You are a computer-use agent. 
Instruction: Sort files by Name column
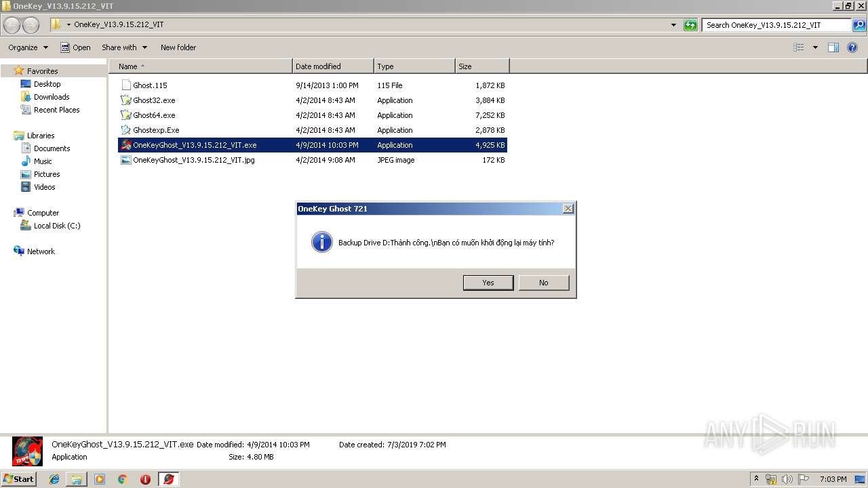point(201,66)
